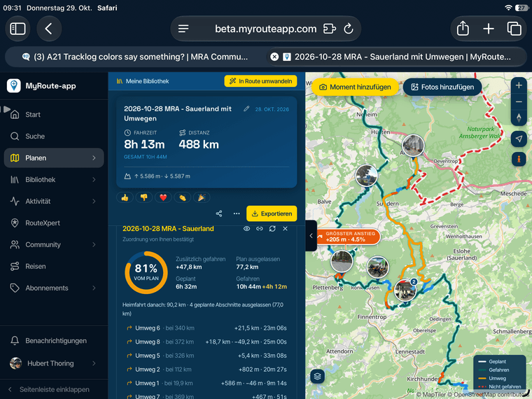Toggle street view pegman

[519, 159]
